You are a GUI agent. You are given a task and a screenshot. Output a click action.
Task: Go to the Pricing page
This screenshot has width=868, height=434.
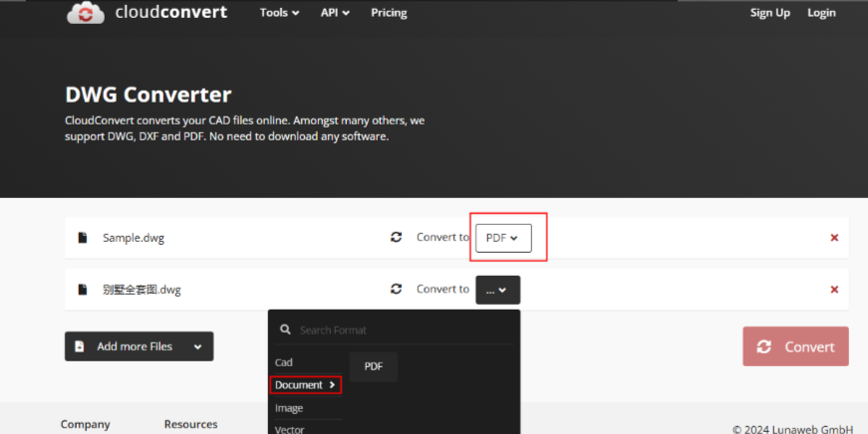point(389,13)
